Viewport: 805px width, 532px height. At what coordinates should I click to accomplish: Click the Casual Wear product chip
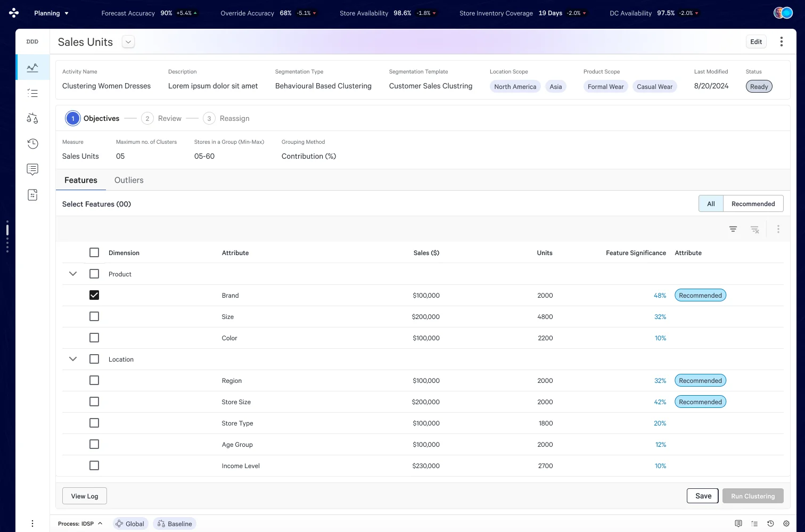click(655, 86)
